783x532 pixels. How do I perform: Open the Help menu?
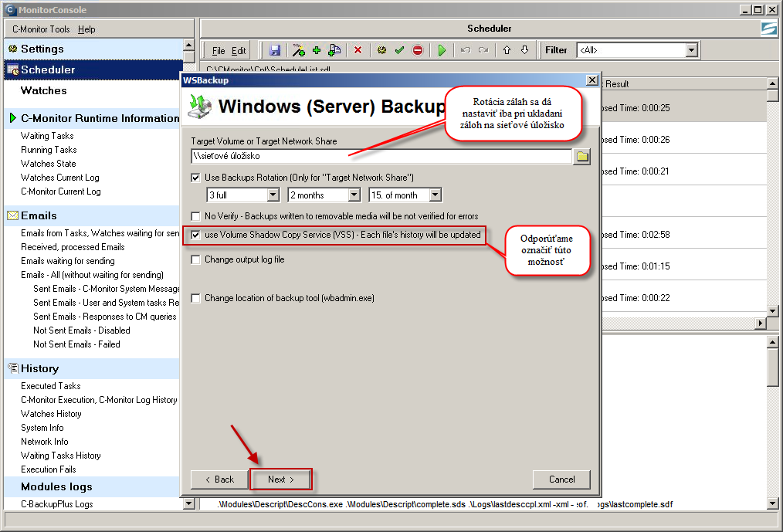(86, 29)
